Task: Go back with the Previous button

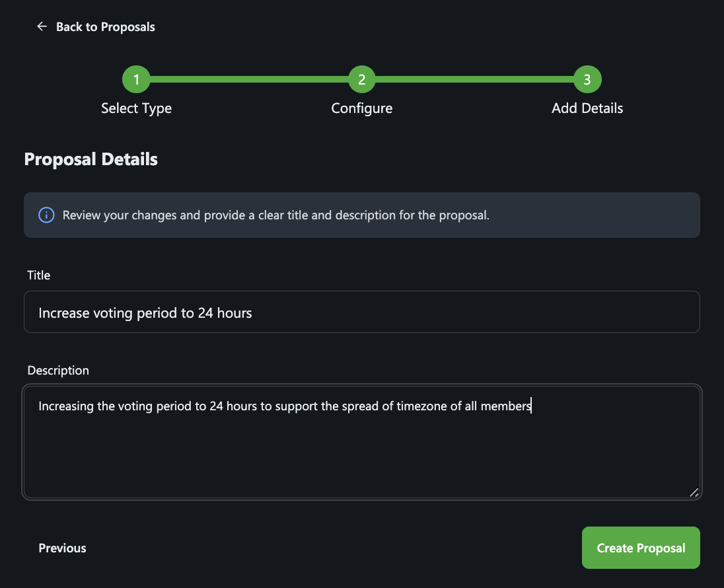Action: click(x=62, y=548)
